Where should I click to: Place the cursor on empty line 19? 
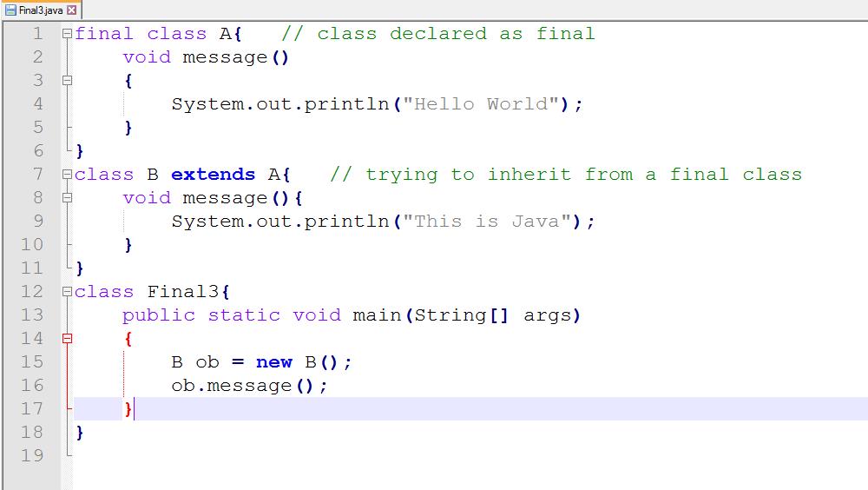pos(260,456)
